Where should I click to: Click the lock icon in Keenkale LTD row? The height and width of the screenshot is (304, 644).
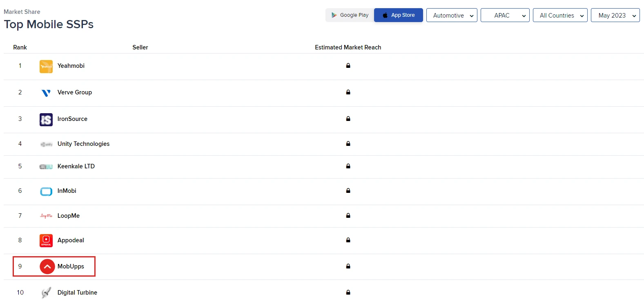[x=348, y=166]
